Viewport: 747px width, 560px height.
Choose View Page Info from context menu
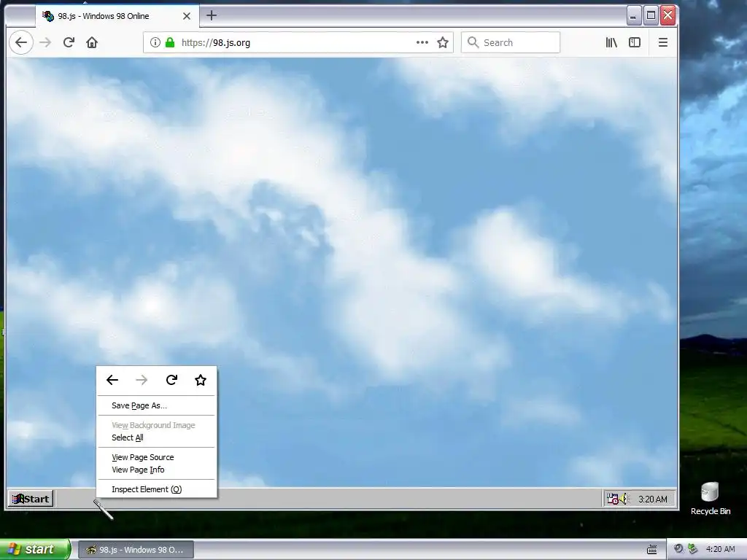pos(156,470)
